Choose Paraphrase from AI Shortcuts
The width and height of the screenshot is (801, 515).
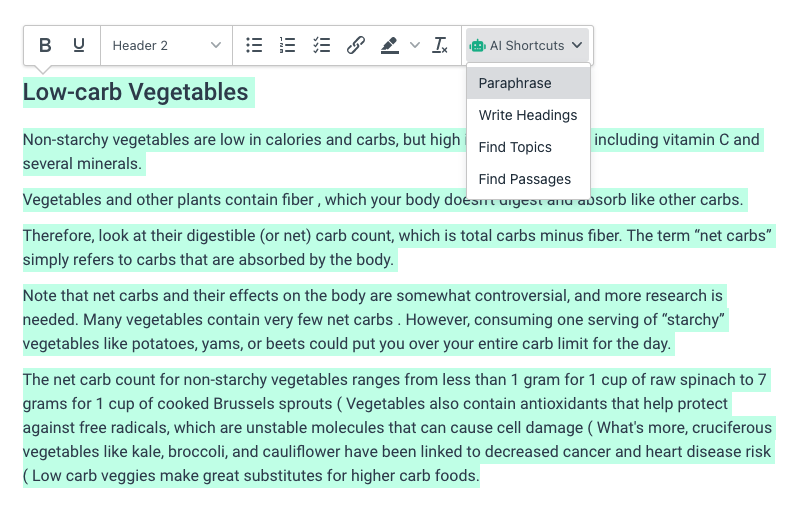click(x=528, y=83)
